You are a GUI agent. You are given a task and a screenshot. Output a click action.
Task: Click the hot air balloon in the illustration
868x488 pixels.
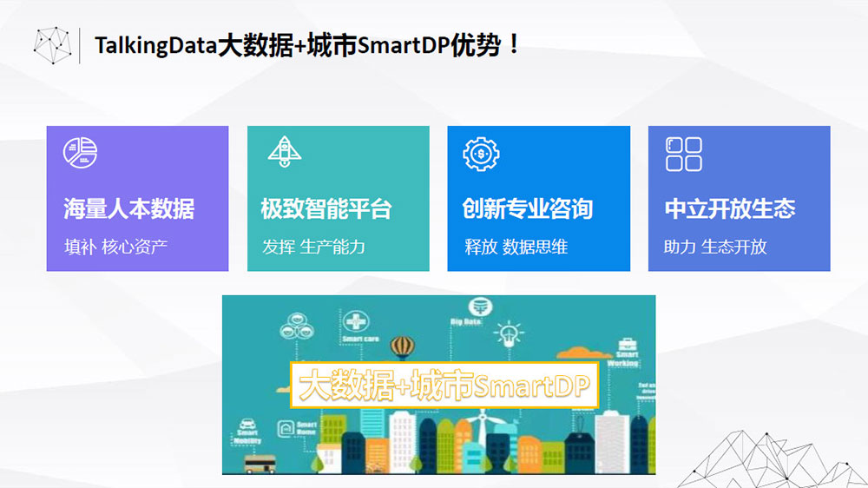(x=403, y=347)
